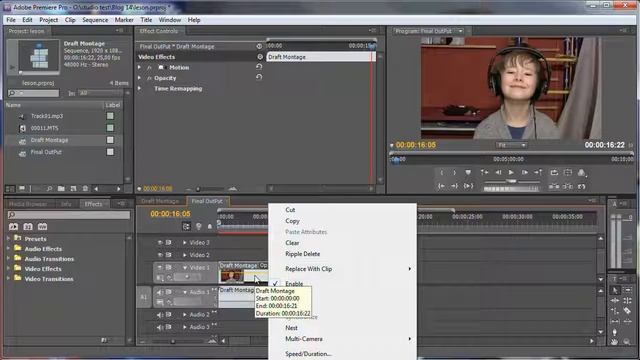Image resolution: width=640 pixels, height=360 pixels.
Task: Click the Go to In point button
Action: click(x=442, y=186)
